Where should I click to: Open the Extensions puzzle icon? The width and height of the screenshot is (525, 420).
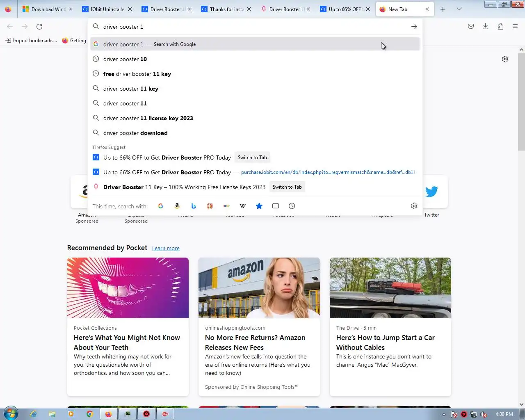[x=500, y=27]
